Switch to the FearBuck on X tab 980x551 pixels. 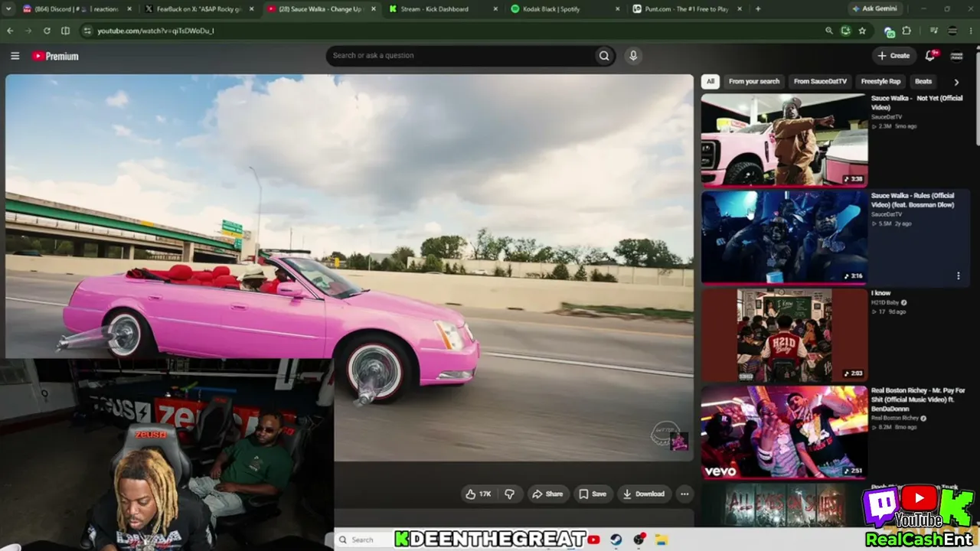(x=199, y=9)
